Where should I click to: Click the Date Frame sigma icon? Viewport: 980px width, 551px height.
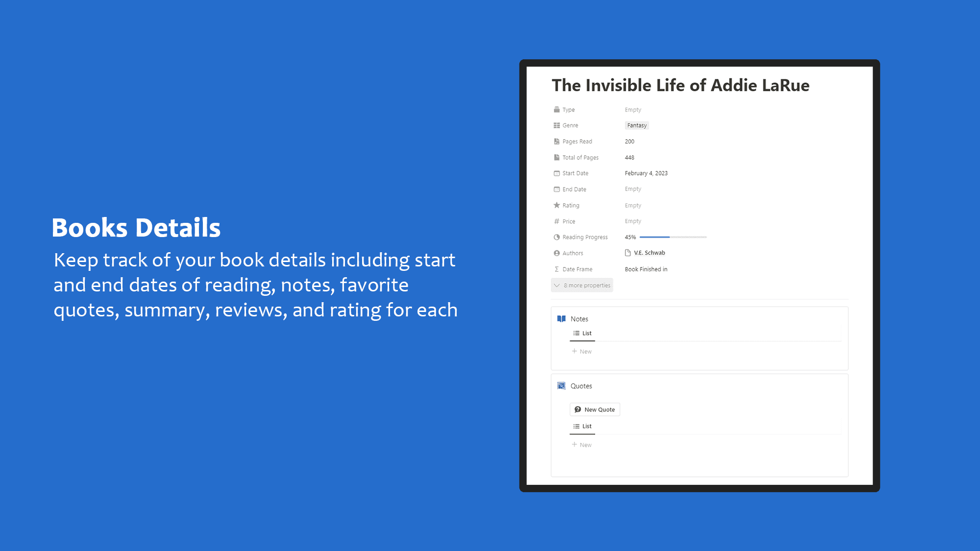[557, 269]
